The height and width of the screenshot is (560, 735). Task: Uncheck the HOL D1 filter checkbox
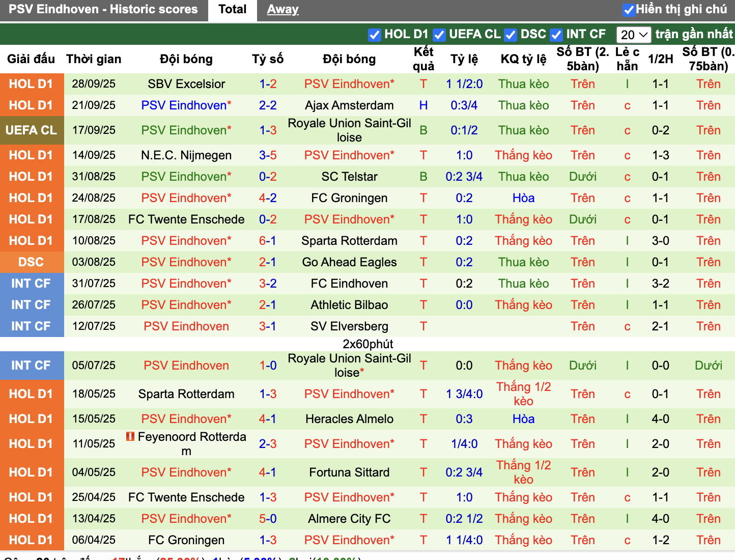click(375, 35)
